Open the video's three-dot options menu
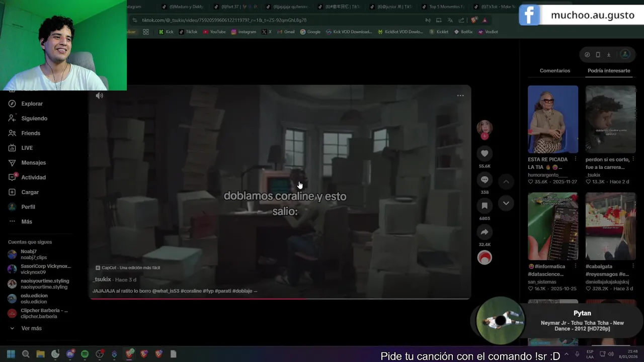The height and width of the screenshot is (362, 644). 460,96
